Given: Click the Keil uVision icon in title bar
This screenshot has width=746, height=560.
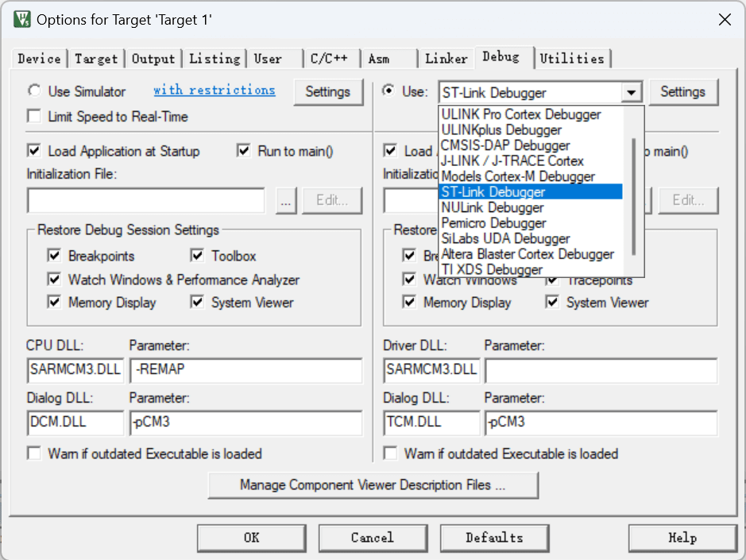Looking at the screenshot, I should coord(22,20).
